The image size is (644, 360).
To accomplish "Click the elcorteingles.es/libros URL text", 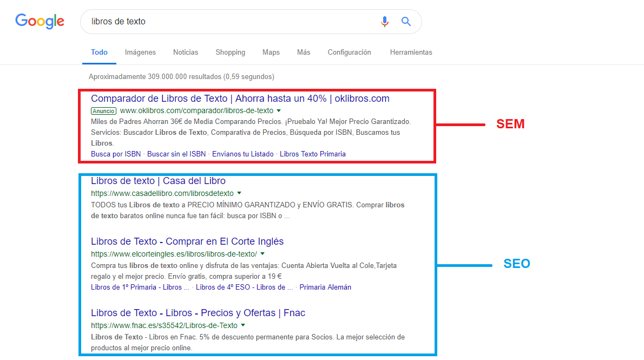I will tap(174, 254).
